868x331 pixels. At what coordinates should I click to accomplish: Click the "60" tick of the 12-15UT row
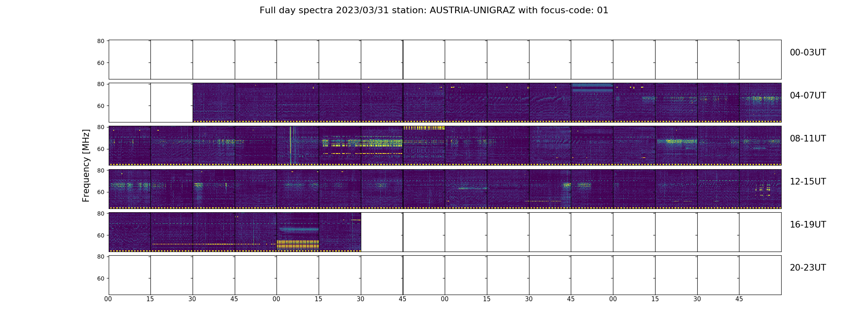pyautogui.click(x=100, y=192)
